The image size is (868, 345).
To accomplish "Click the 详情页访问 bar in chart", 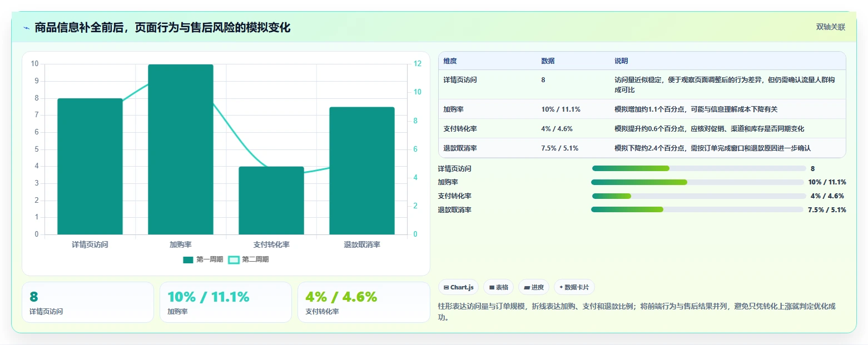I will 90,167.
